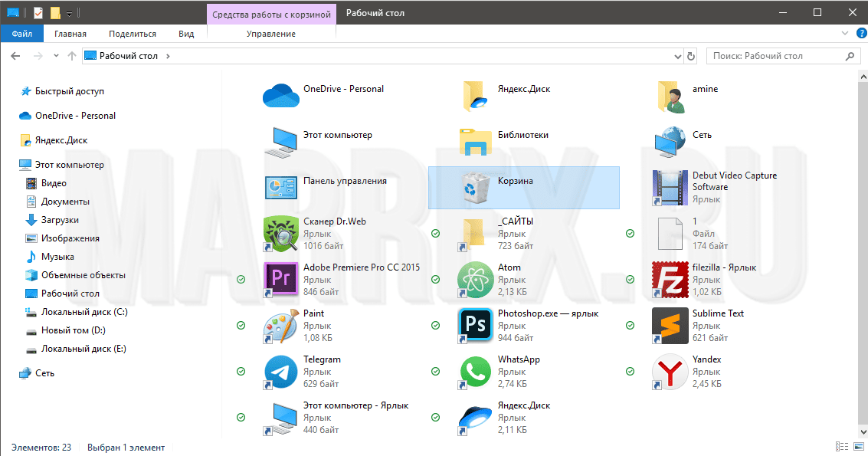Open Локальный диск (E:) in navigation pane

pos(84,349)
